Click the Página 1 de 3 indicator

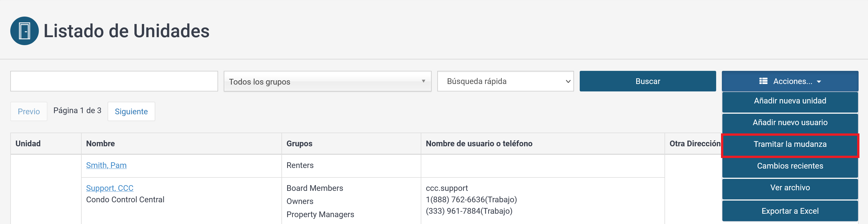(77, 111)
